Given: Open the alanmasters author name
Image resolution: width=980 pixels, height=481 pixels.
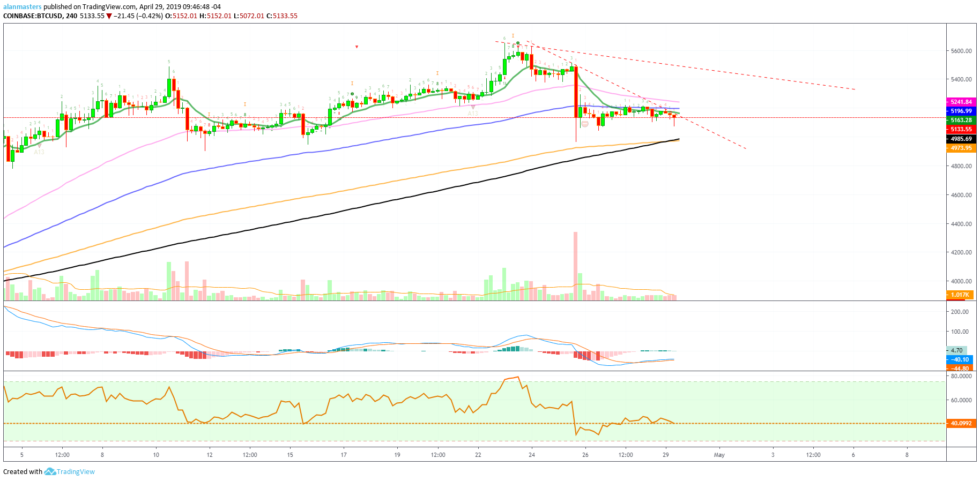Looking at the screenshot, I should point(22,7).
